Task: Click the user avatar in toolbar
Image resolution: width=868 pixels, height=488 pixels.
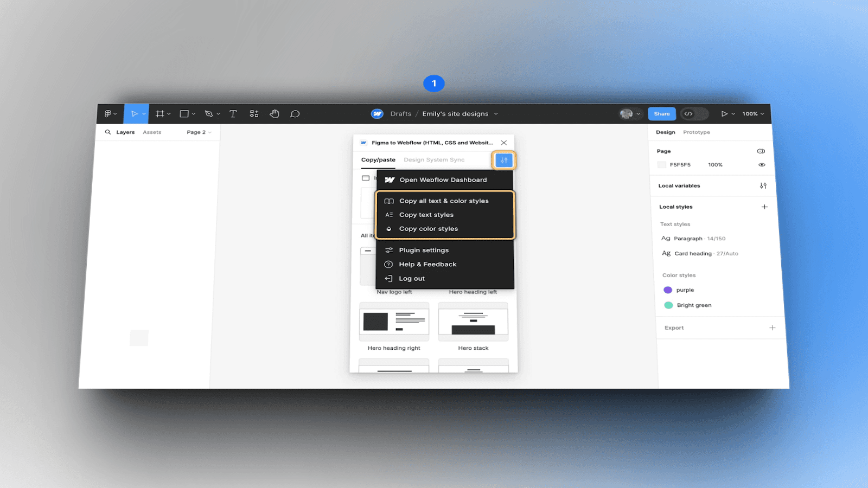Action: point(626,114)
